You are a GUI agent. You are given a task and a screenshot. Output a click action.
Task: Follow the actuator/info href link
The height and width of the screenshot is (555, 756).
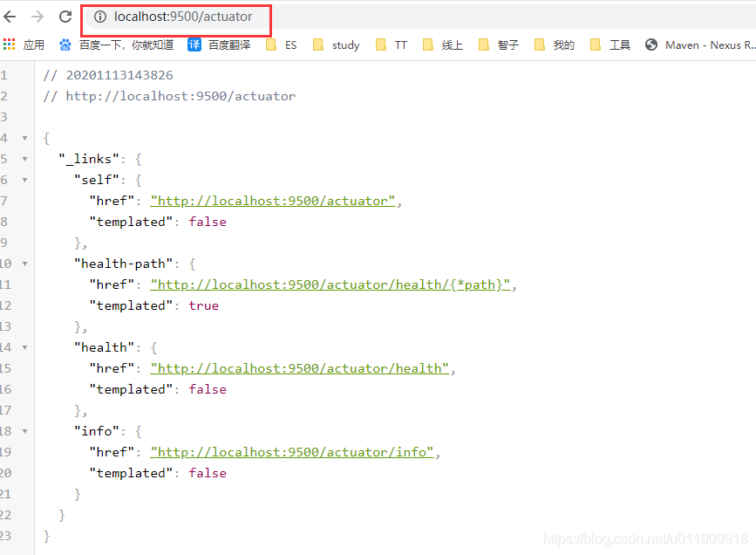pyautogui.click(x=291, y=452)
